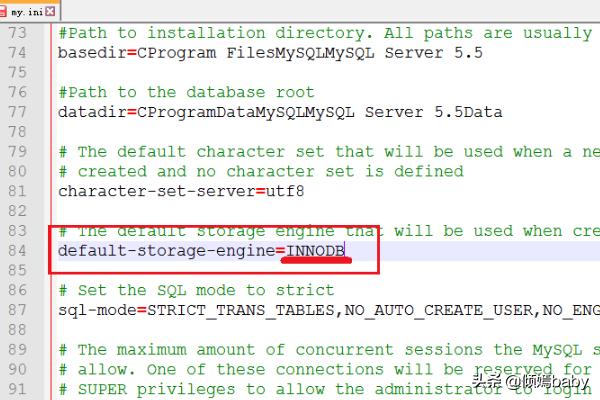Click the red file status icon on my.ini tab
Screen dimensions: 600x400
tap(3, 11)
